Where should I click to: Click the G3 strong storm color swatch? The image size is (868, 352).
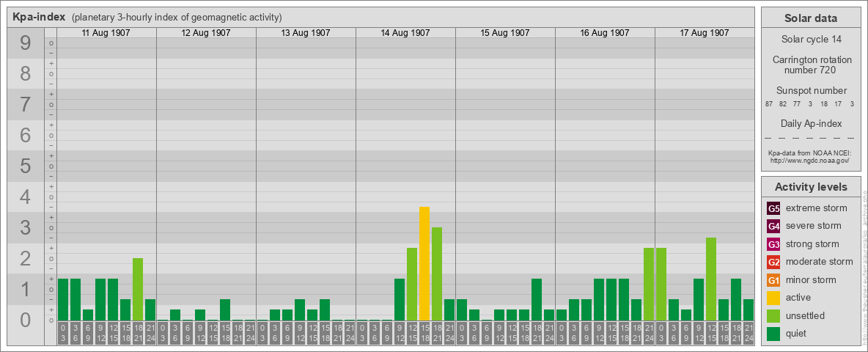[773, 244]
